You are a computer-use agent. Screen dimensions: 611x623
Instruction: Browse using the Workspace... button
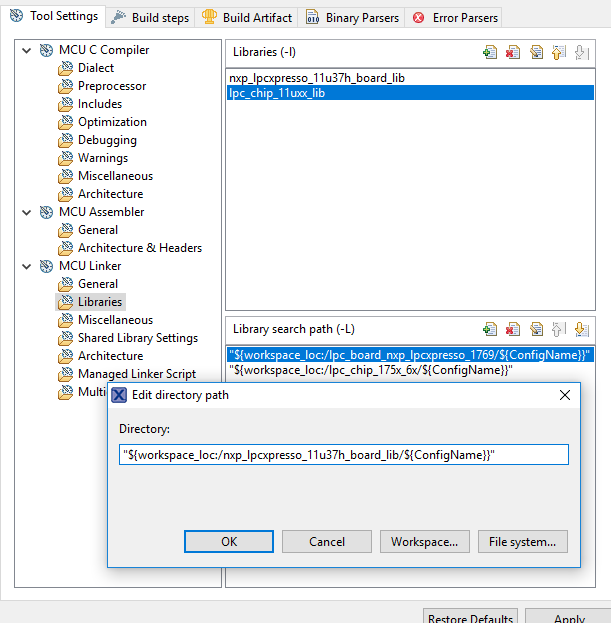point(425,542)
